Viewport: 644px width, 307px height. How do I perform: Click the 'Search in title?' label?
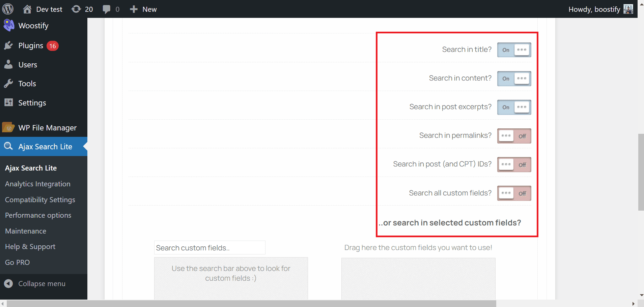point(467,50)
